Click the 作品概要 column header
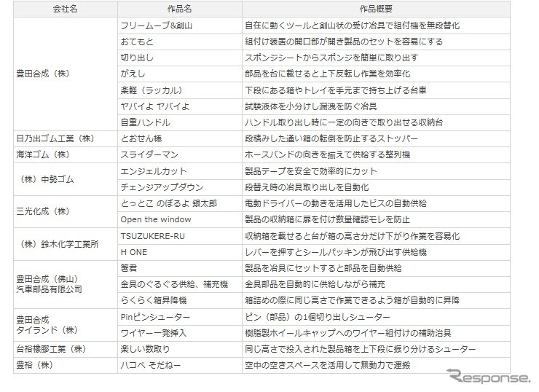The width and height of the screenshot is (539, 392). click(375, 9)
